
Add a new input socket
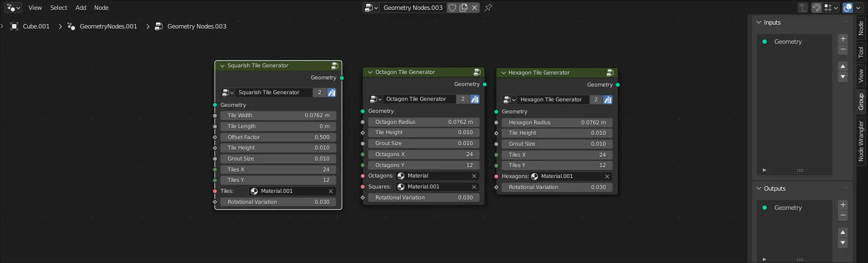pyautogui.click(x=843, y=39)
